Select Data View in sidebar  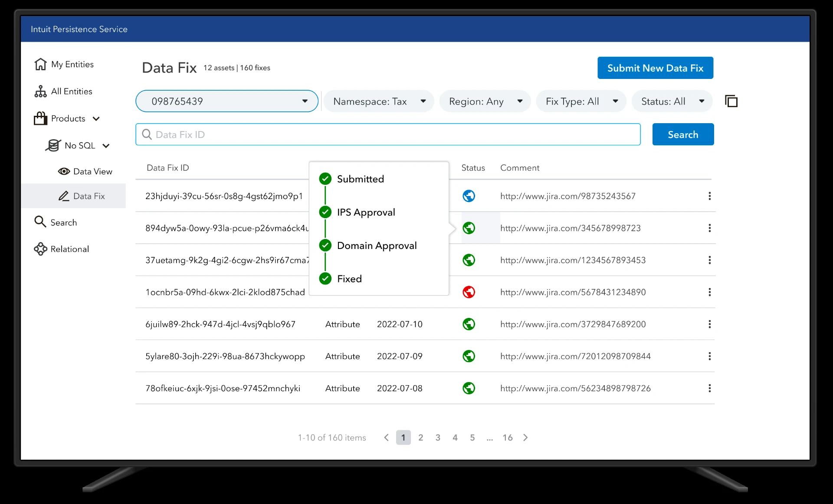pos(93,171)
